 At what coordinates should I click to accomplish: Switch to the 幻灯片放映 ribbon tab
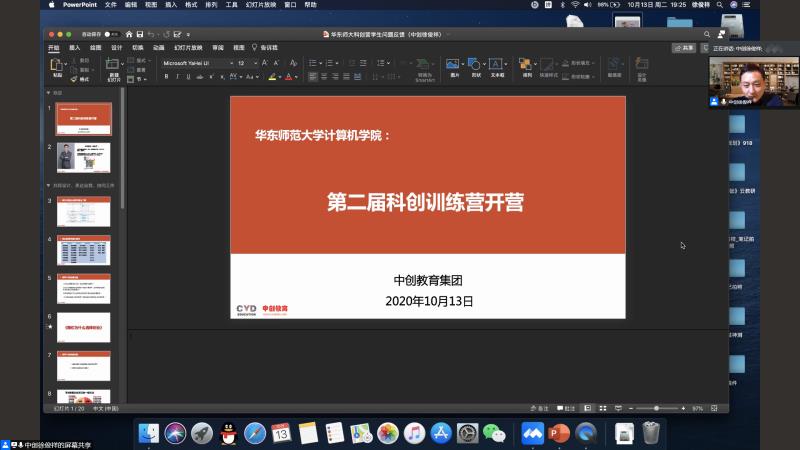click(188, 47)
